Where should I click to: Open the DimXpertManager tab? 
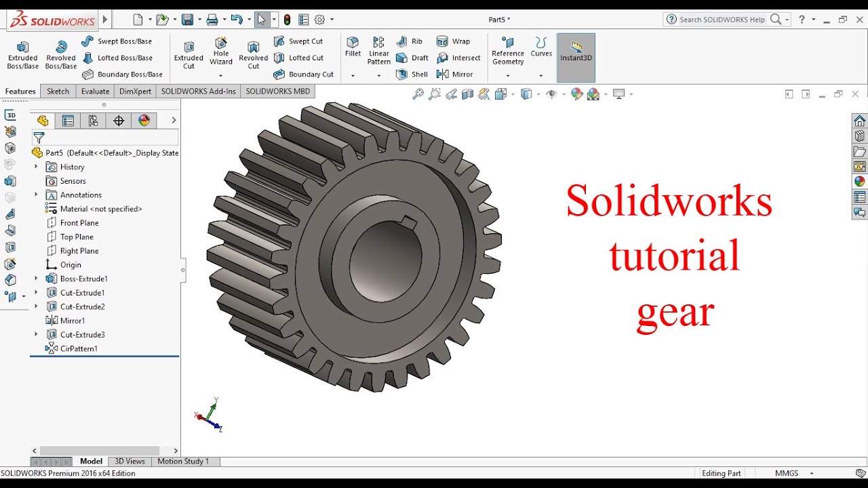[119, 121]
